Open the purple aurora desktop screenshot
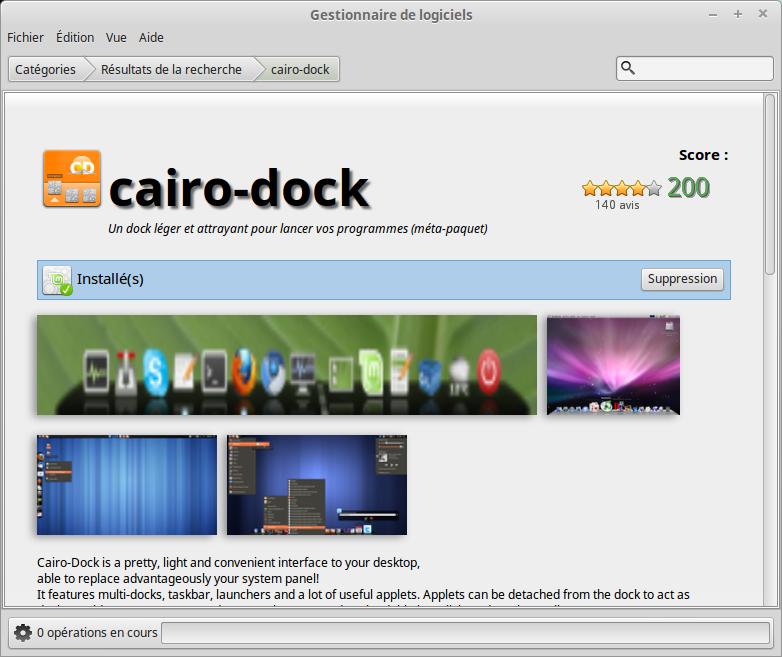The height and width of the screenshot is (657, 782). 613,365
